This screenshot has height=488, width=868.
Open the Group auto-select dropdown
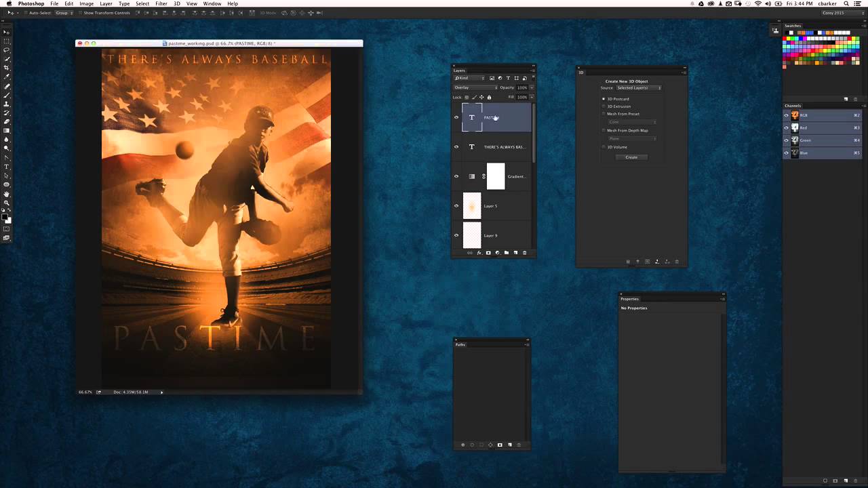click(64, 13)
